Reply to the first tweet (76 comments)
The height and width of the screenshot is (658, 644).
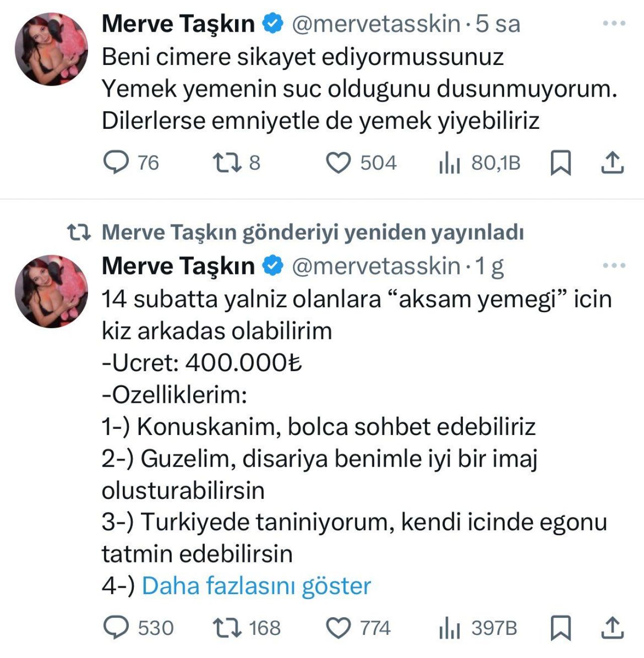[116, 163]
